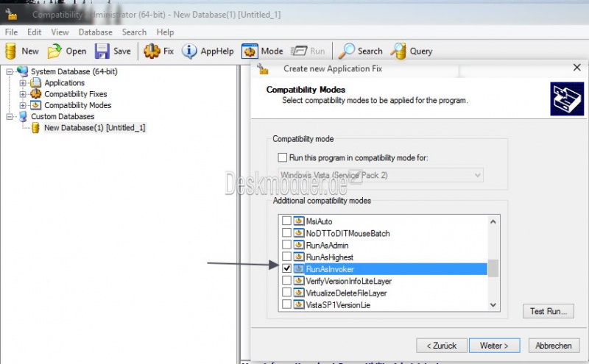Open the Edit menu
The image size is (589, 364).
[x=34, y=32]
